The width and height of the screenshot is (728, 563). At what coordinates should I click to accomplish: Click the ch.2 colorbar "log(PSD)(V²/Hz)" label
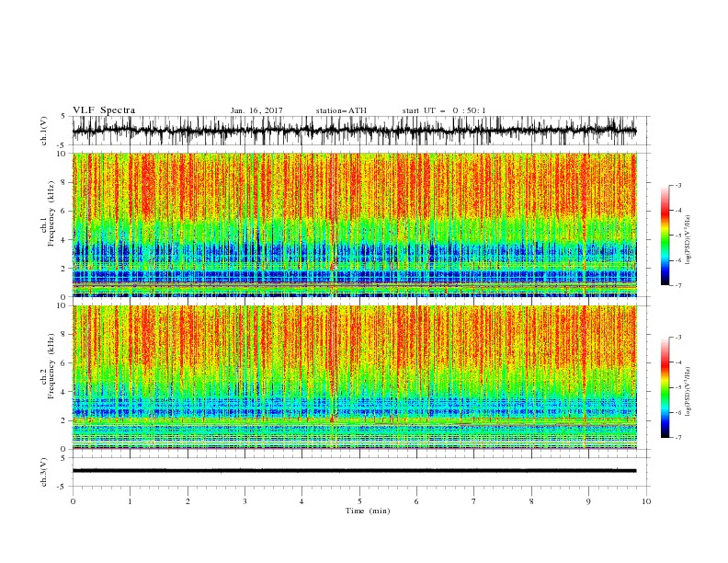(x=688, y=393)
